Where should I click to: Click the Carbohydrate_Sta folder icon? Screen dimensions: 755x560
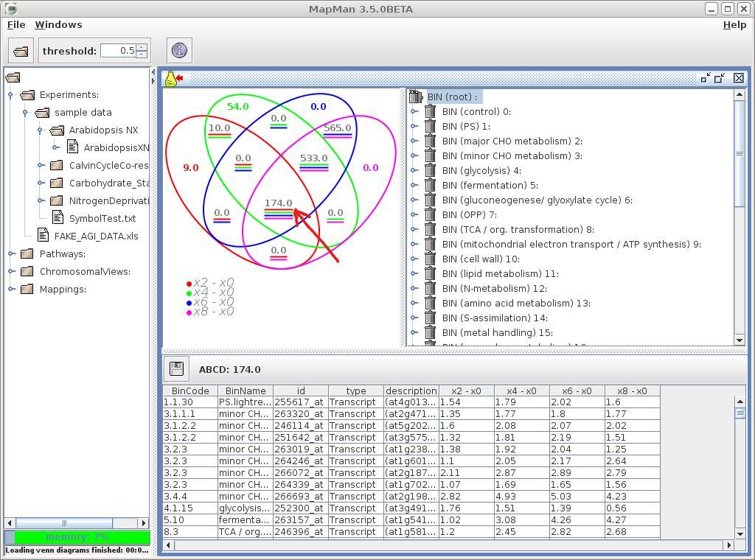click(x=56, y=183)
